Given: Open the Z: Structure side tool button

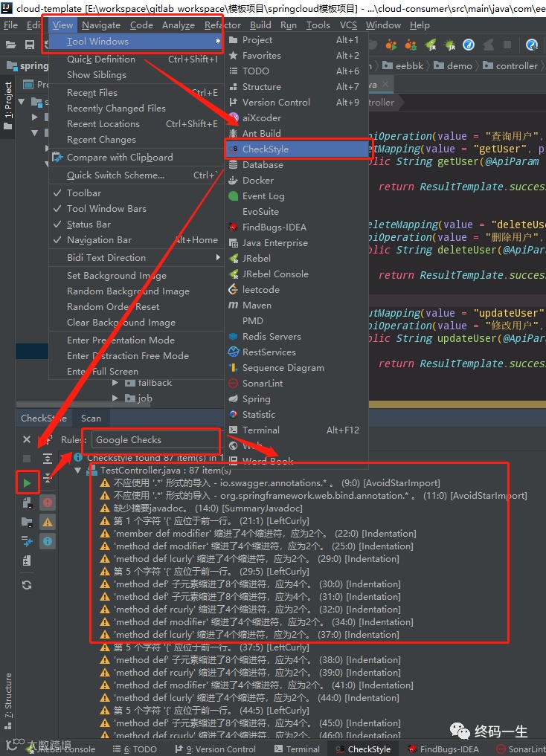Looking at the screenshot, I should pyautogui.click(x=7, y=702).
